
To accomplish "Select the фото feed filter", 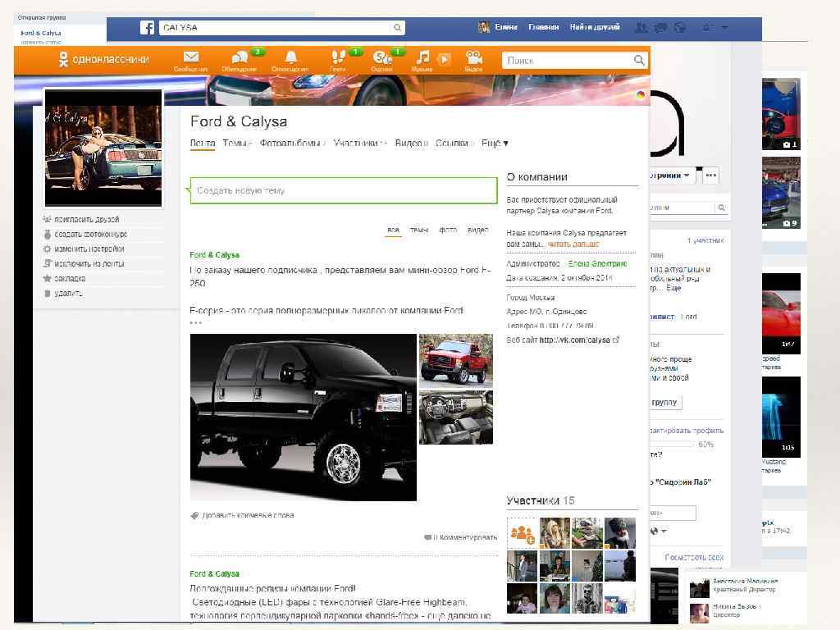I will pos(448,230).
